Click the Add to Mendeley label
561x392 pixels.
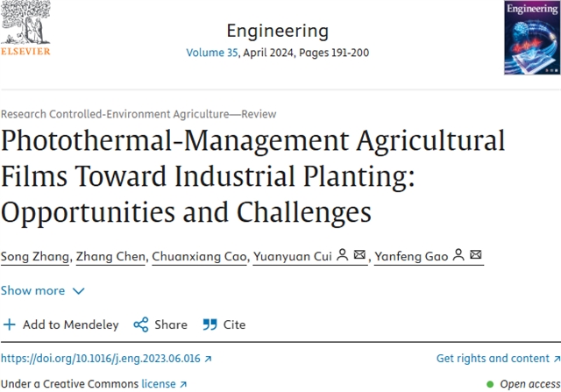tap(70, 324)
